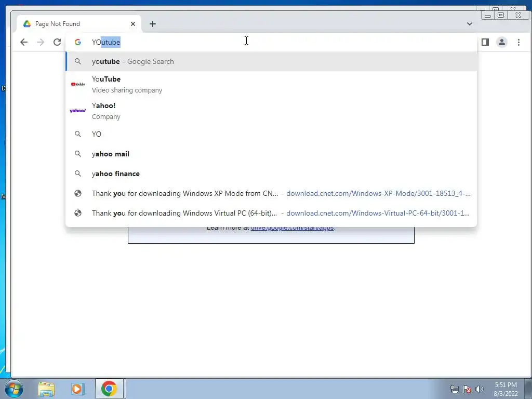Click magnifier icon beside yahoo mail

tap(78, 154)
